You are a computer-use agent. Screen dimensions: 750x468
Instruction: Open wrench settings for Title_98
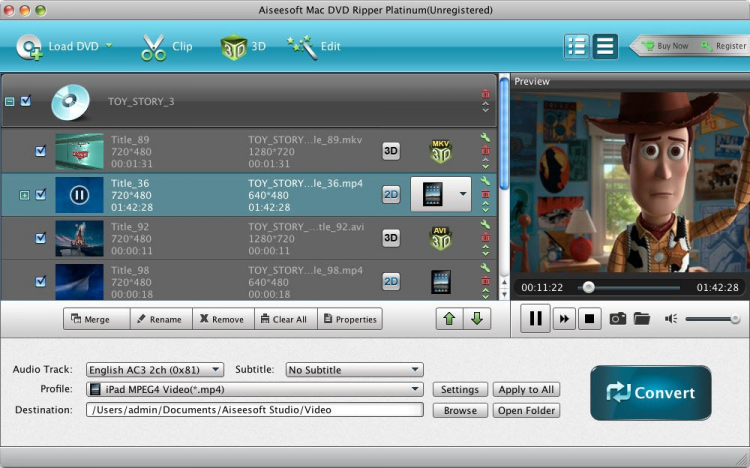tap(485, 267)
